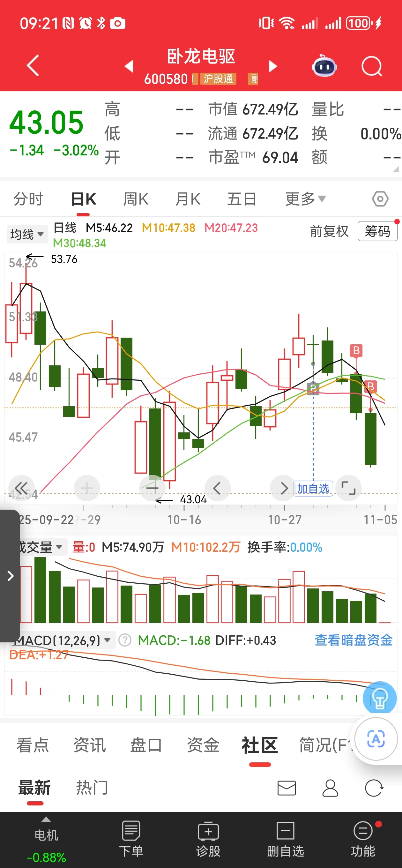The image size is (402, 868).
Task: Go back with the top-left arrow
Action: pos(33,66)
